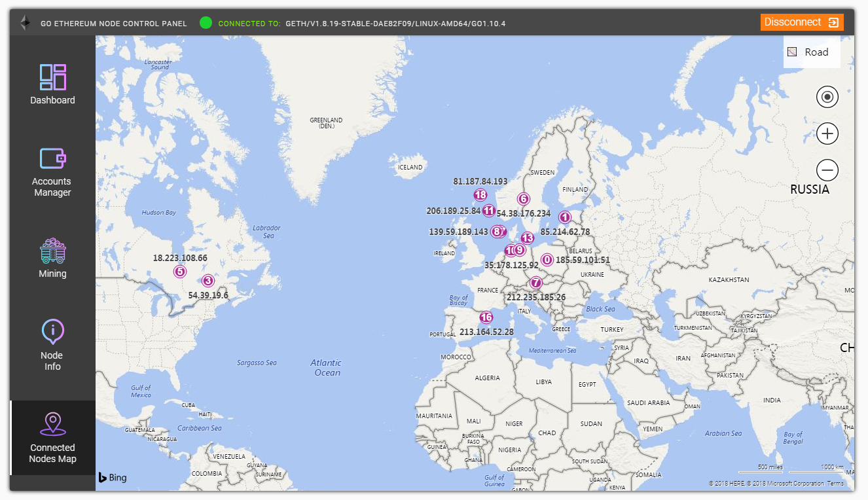868x500 pixels.
Task: Click the Ethereum logo in header
Action: coord(25,23)
